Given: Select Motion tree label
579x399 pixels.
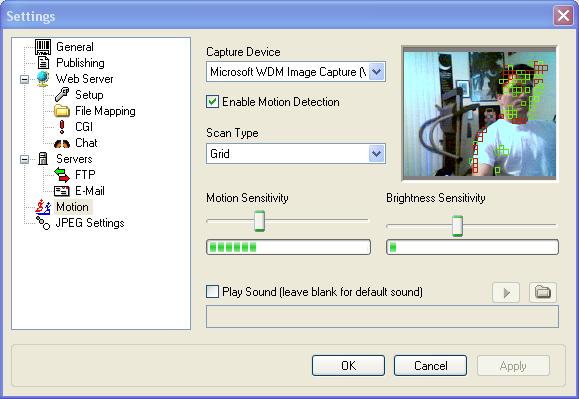Looking at the screenshot, I should pyautogui.click(x=72, y=207).
